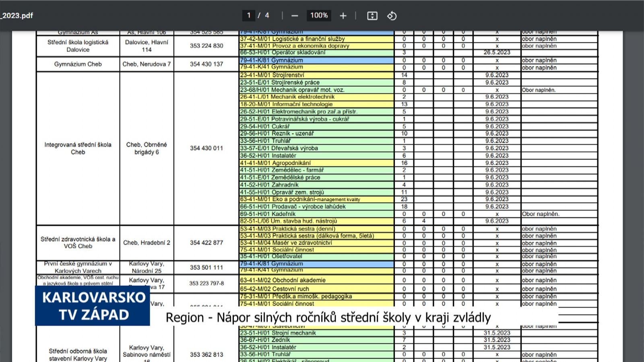The image size is (644, 362).
Task: Select row '66-53-H/01 Operátor skladování'
Action: pos(316,52)
